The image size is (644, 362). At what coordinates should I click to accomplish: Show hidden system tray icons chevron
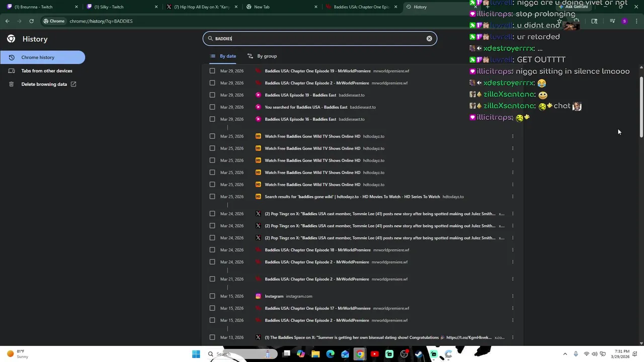pos(565,354)
